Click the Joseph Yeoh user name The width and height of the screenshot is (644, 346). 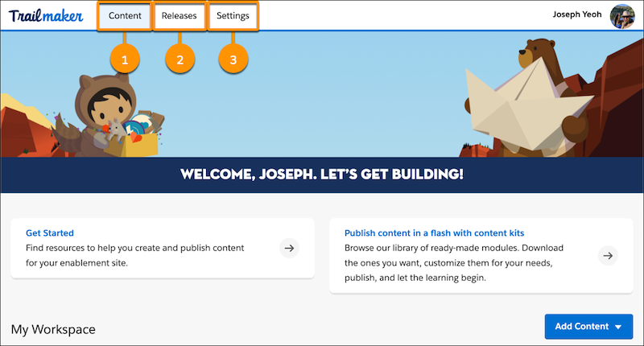click(577, 14)
